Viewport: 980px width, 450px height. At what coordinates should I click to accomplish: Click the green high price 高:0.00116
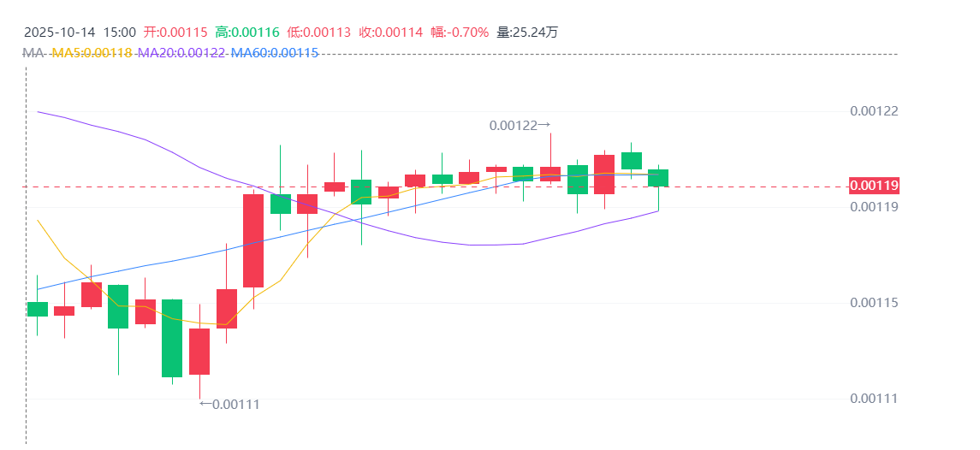pyautogui.click(x=247, y=33)
